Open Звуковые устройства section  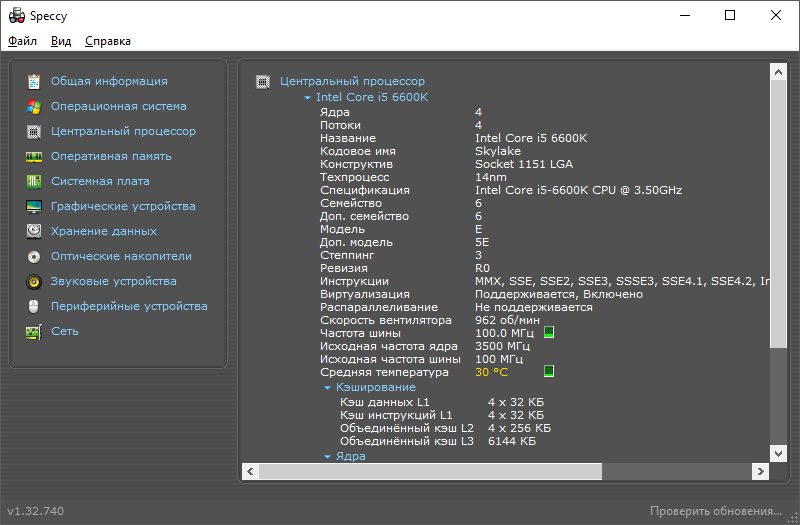point(113,281)
